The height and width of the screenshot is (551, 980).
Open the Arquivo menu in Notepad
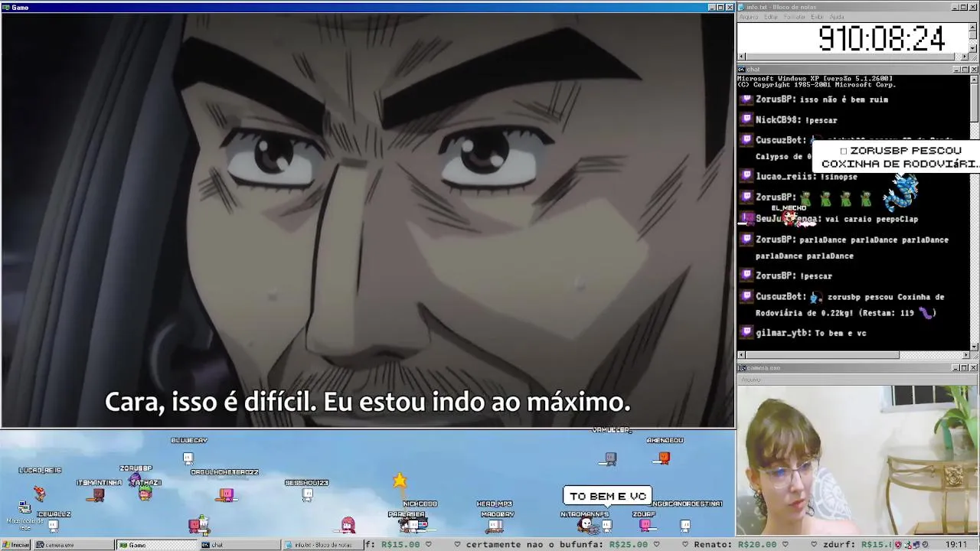tap(749, 17)
